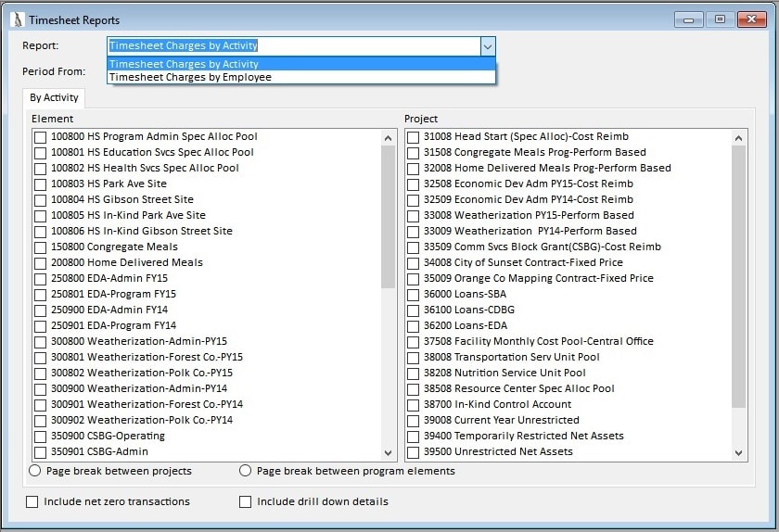Click the Timesheet Reports window icon
This screenshot has height=532, width=779.
[18, 19]
